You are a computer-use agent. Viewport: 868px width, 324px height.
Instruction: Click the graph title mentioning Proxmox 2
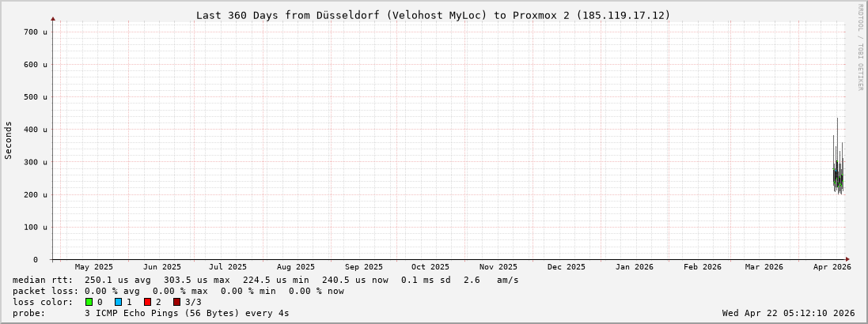433,15
